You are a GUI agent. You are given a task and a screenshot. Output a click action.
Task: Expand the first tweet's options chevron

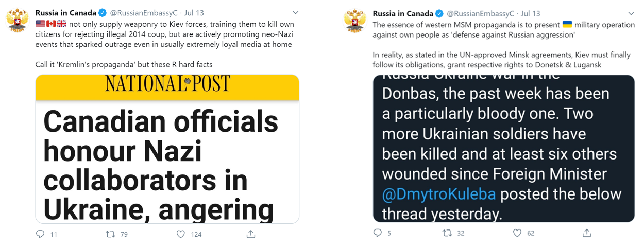[x=295, y=12]
